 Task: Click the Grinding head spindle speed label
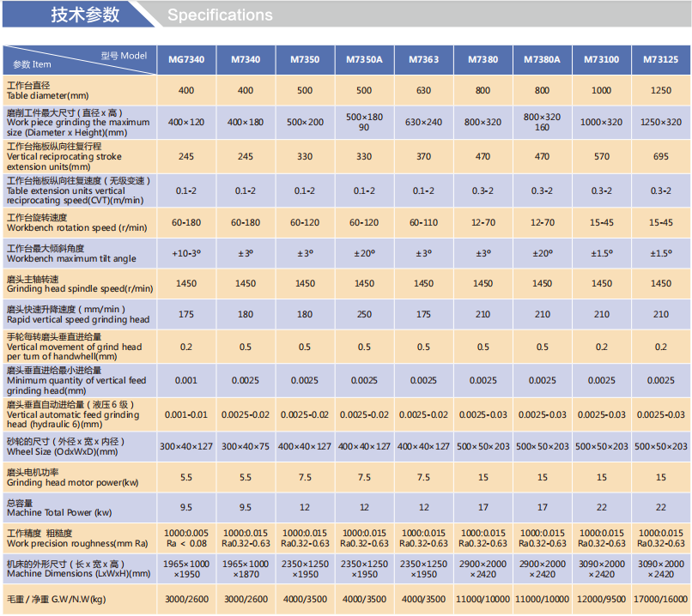[x=79, y=283]
